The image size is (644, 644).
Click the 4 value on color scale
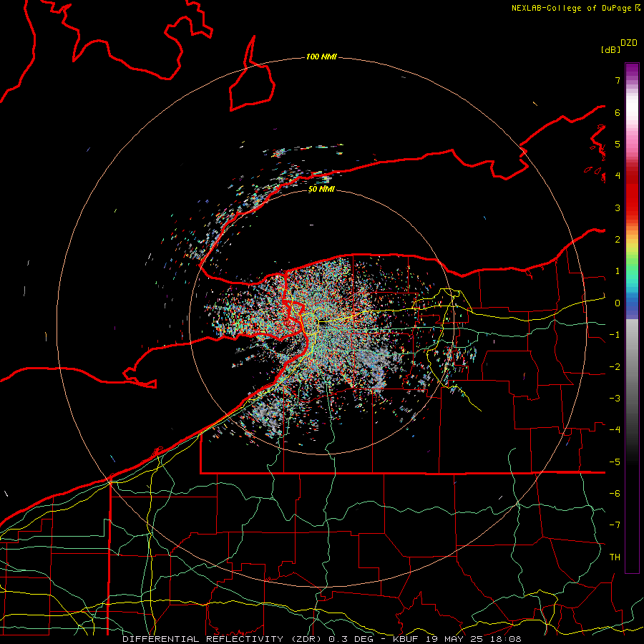618,176
